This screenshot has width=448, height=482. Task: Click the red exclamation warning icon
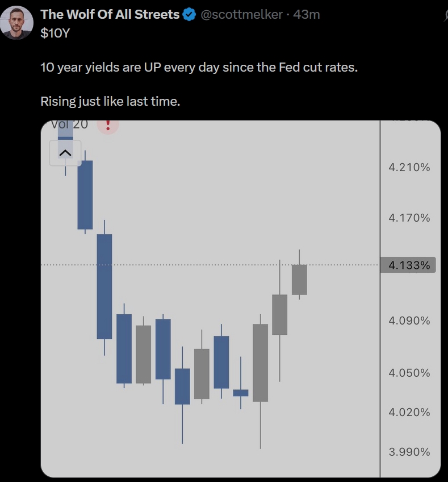pyautogui.click(x=107, y=124)
